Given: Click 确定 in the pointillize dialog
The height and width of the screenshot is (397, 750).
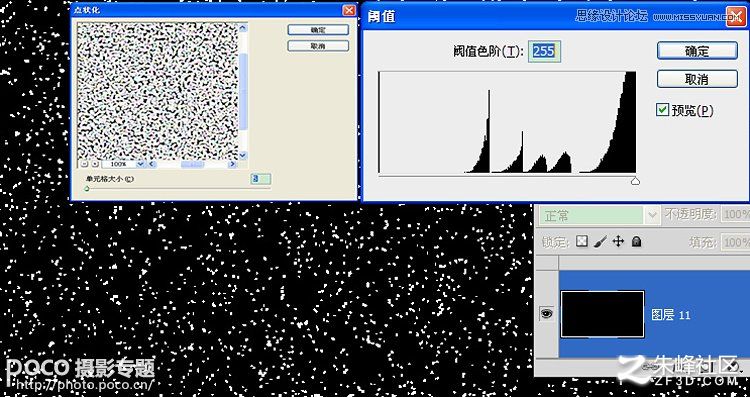Looking at the screenshot, I should pyautogui.click(x=318, y=30).
